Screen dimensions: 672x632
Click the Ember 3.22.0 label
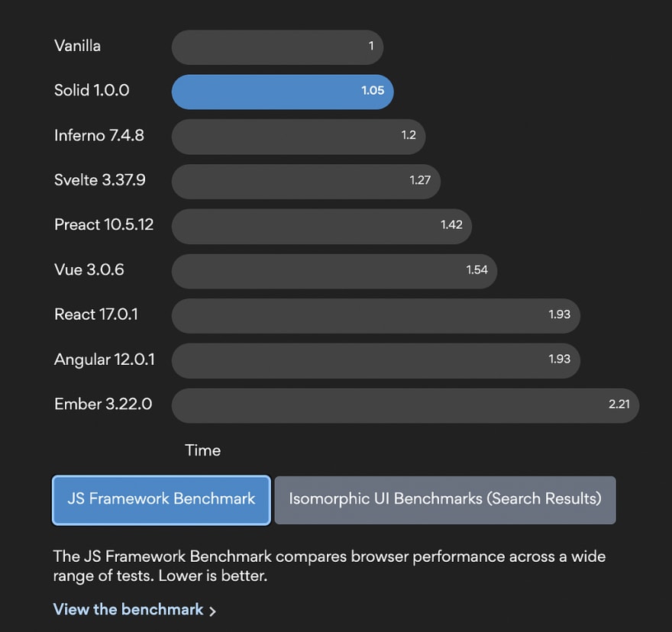click(x=103, y=404)
